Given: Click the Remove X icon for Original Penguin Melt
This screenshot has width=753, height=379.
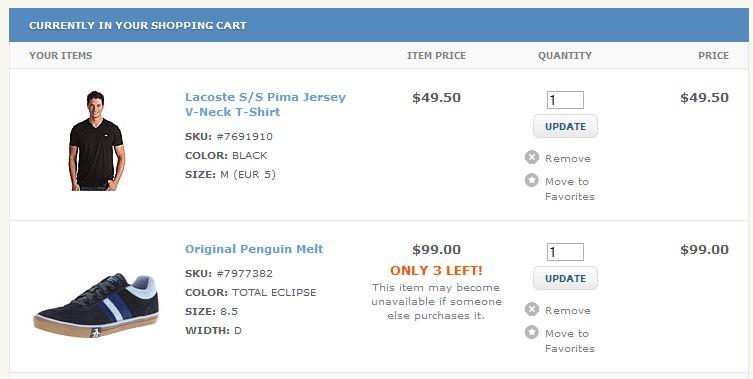Looking at the screenshot, I should (x=532, y=309).
